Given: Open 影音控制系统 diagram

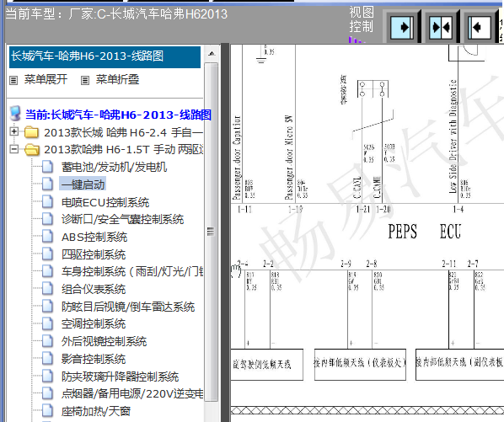Looking at the screenshot, I should coord(94,359).
